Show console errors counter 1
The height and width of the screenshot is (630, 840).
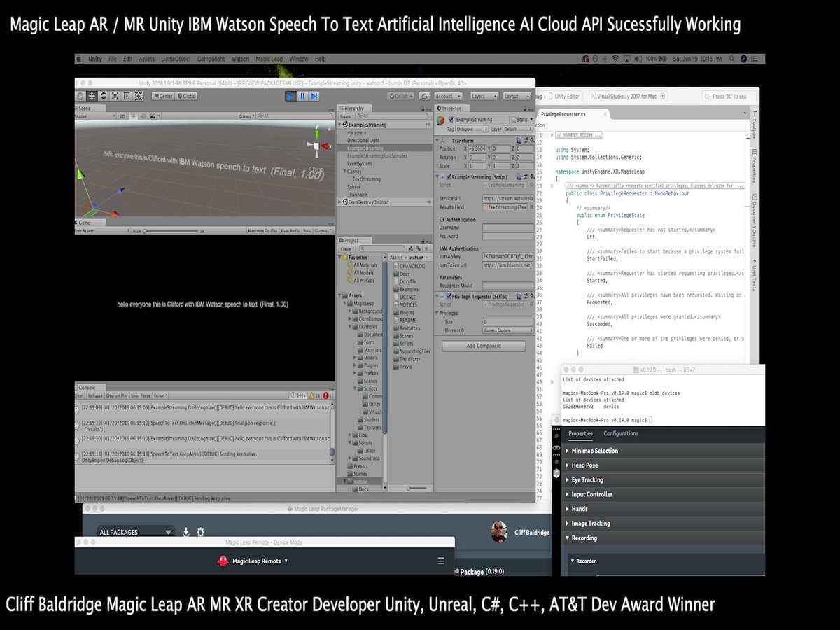327,395
